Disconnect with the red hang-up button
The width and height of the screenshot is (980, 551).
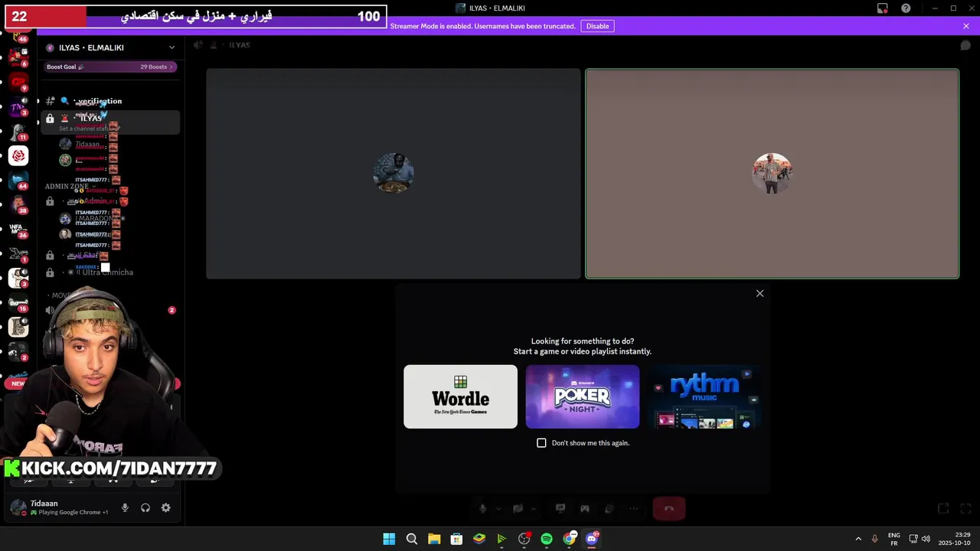(668, 508)
